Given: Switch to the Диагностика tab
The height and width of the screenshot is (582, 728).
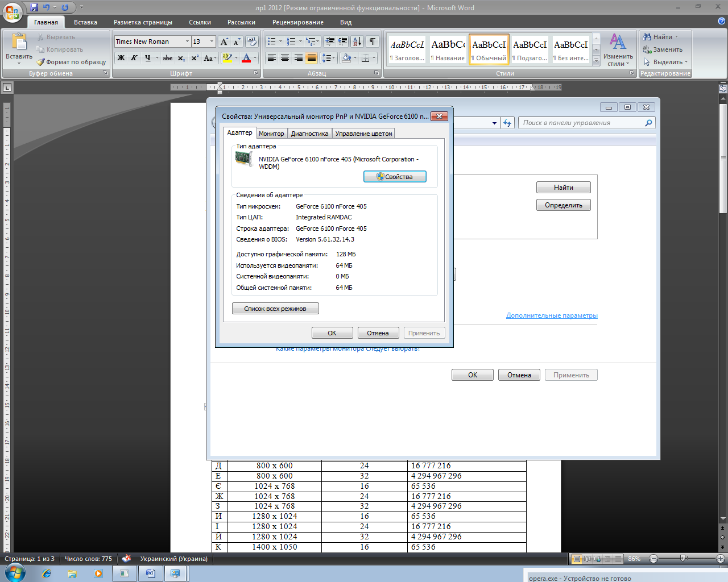Looking at the screenshot, I should [309, 134].
